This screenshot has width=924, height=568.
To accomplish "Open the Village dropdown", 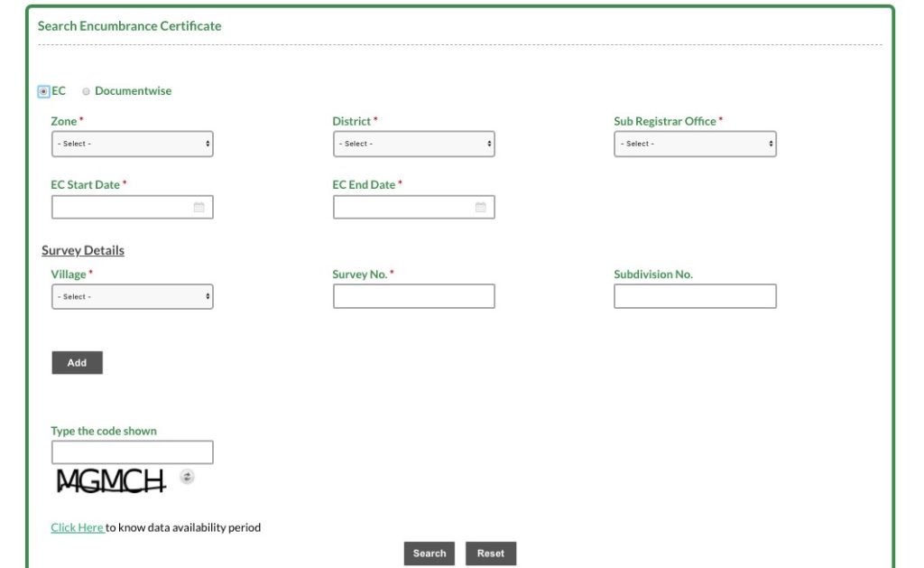I will click(x=132, y=297).
